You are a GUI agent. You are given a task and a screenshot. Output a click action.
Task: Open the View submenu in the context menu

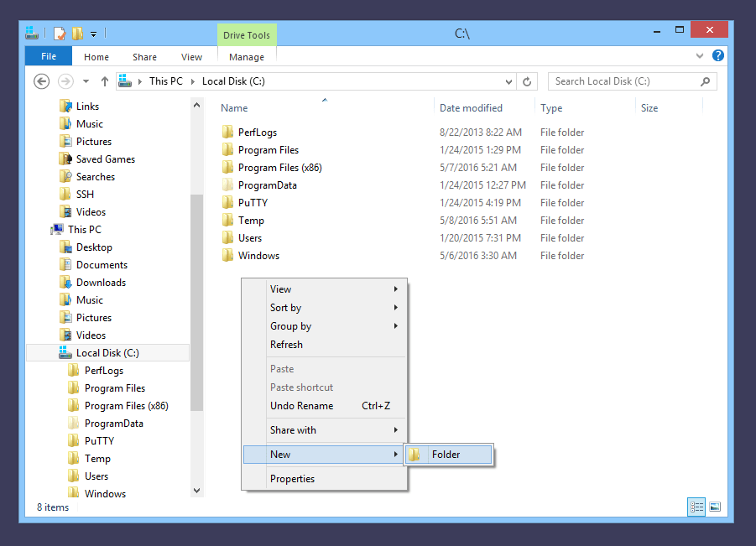pos(325,289)
